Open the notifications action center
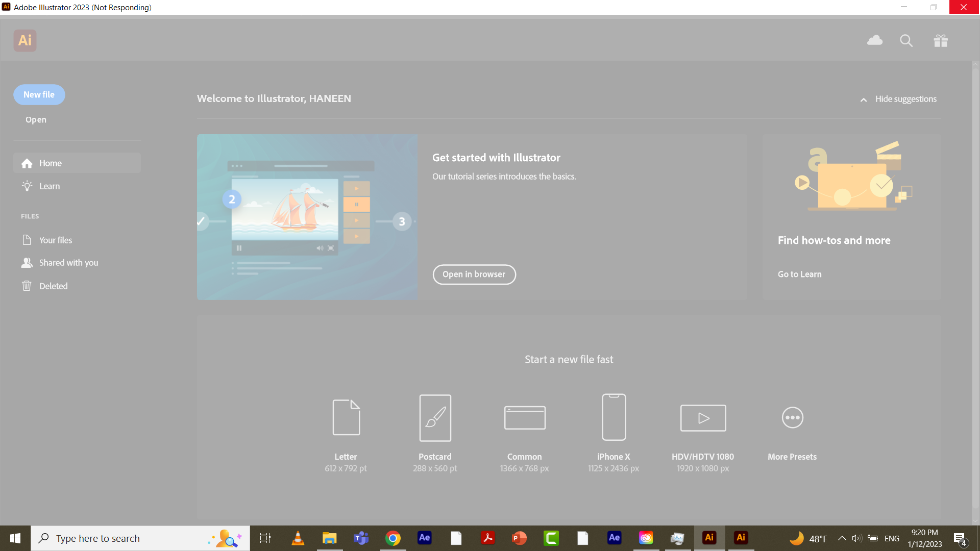 (960, 539)
